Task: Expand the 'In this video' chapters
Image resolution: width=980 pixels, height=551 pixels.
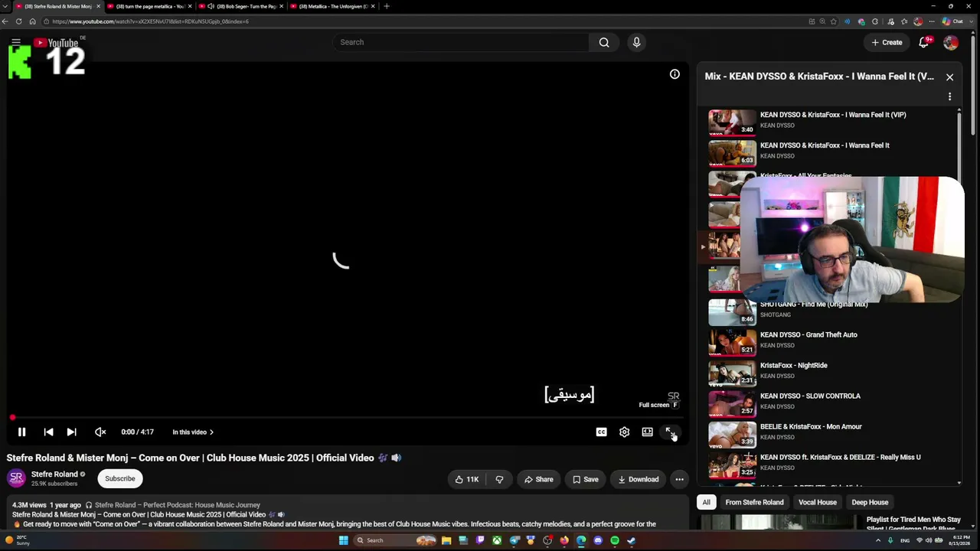Action: click(193, 432)
